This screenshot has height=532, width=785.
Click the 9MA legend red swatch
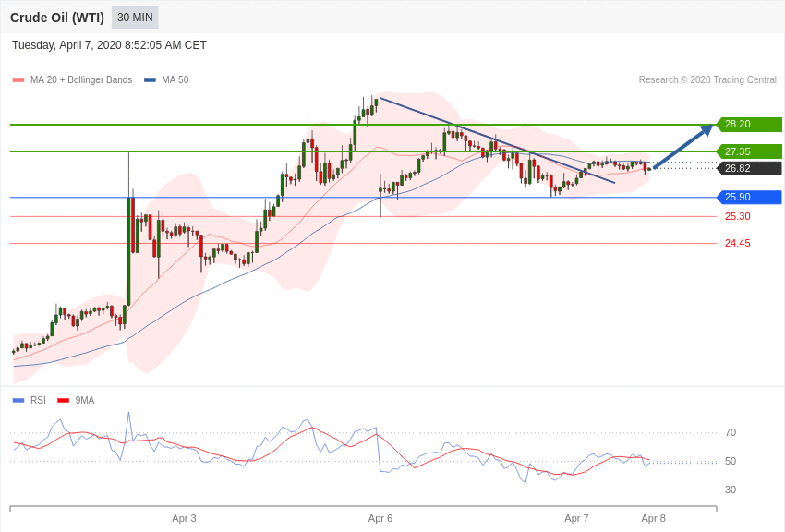click(64, 400)
